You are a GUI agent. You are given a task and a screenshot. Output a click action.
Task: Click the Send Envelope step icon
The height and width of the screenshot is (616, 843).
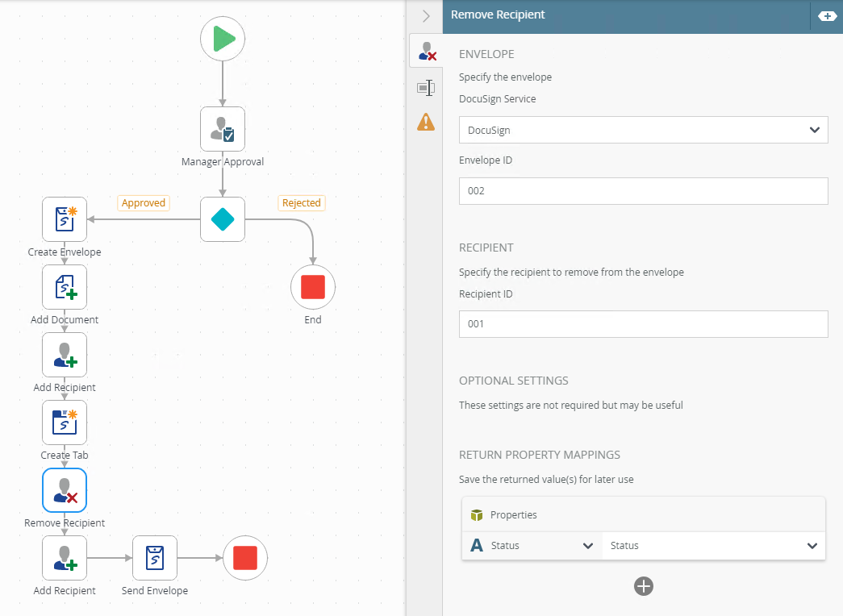(155, 558)
